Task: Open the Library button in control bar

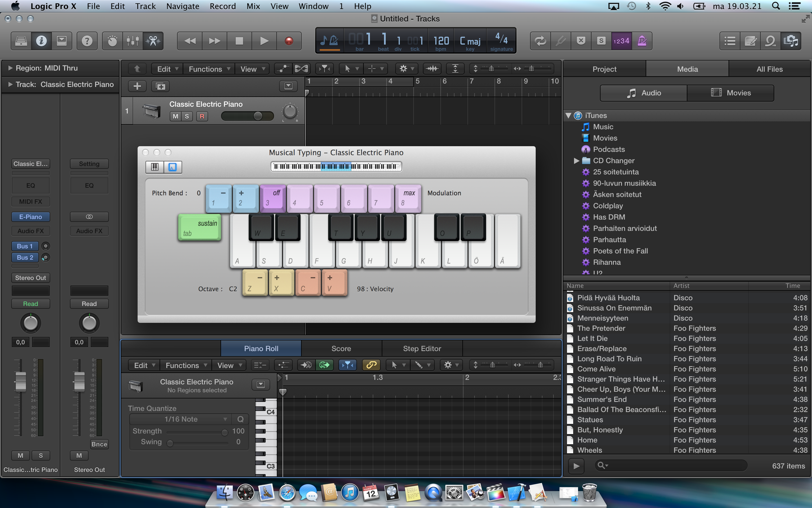Action: (21, 41)
